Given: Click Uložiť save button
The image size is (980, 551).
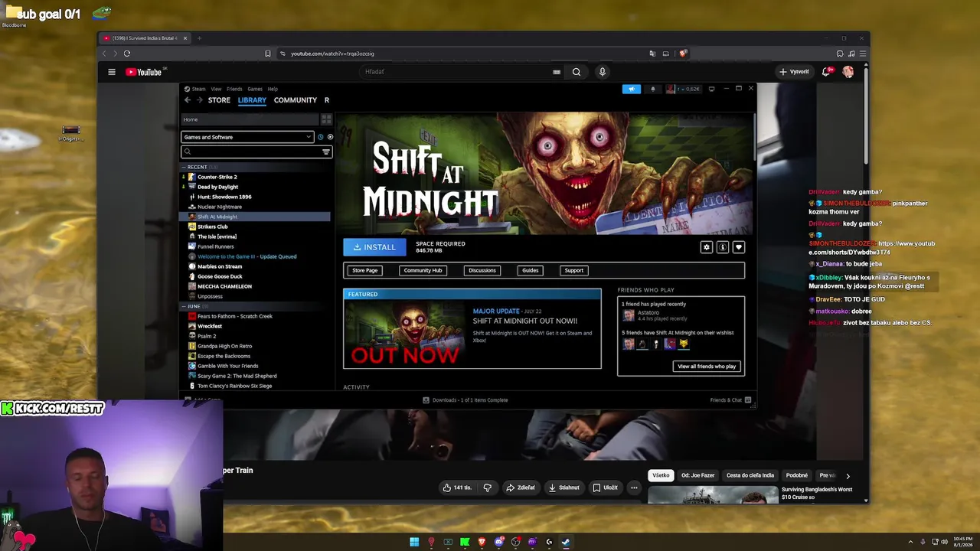Looking at the screenshot, I should [605, 487].
